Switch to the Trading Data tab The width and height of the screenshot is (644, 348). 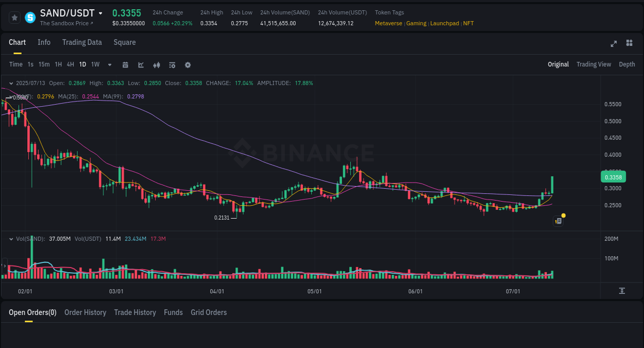pos(82,42)
